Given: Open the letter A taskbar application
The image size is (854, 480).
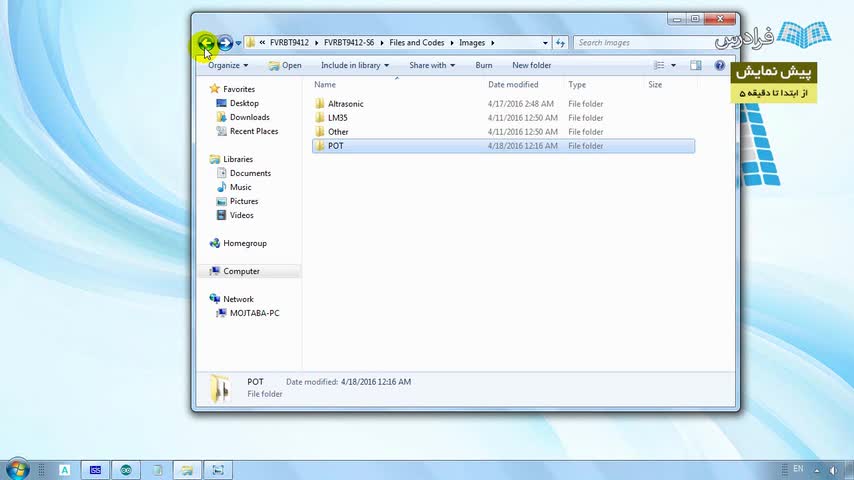Looking at the screenshot, I should (x=64, y=470).
